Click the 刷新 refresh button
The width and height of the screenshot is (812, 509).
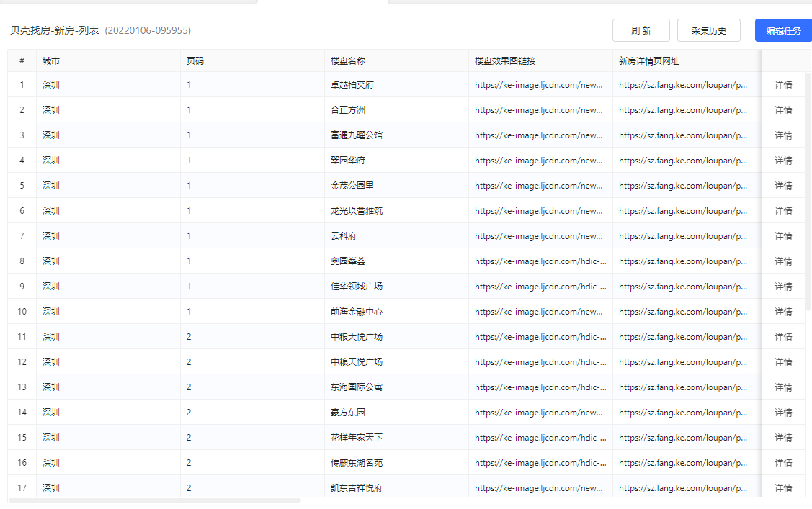pyautogui.click(x=641, y=30)
